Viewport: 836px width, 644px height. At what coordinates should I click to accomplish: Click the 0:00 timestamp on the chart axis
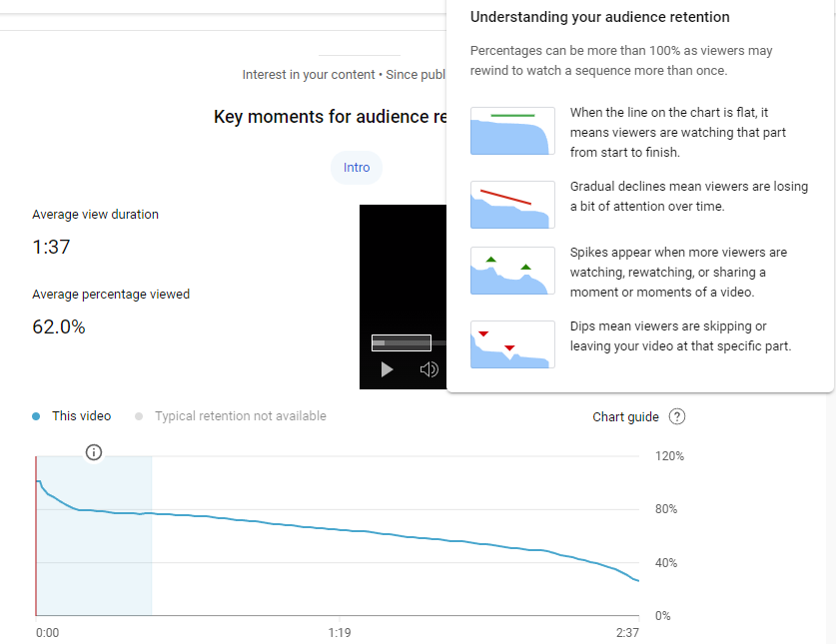47,632
